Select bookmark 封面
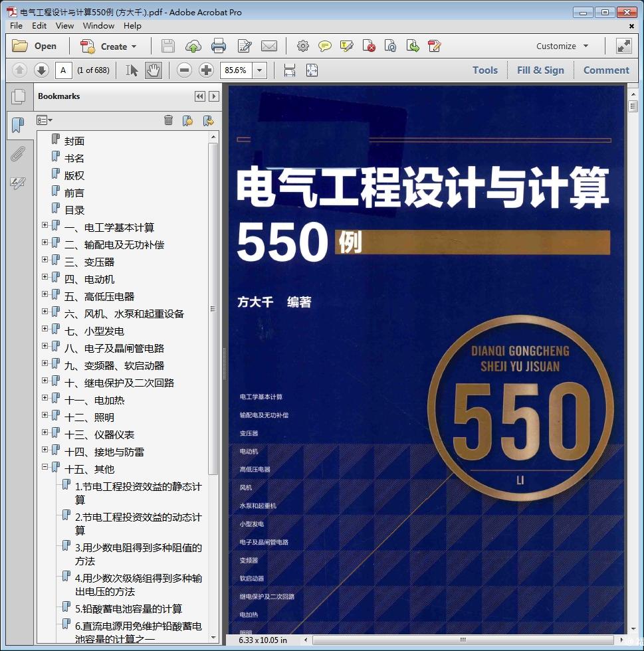The height and width of the screenshot is (651, 644). tap(74, 141)
